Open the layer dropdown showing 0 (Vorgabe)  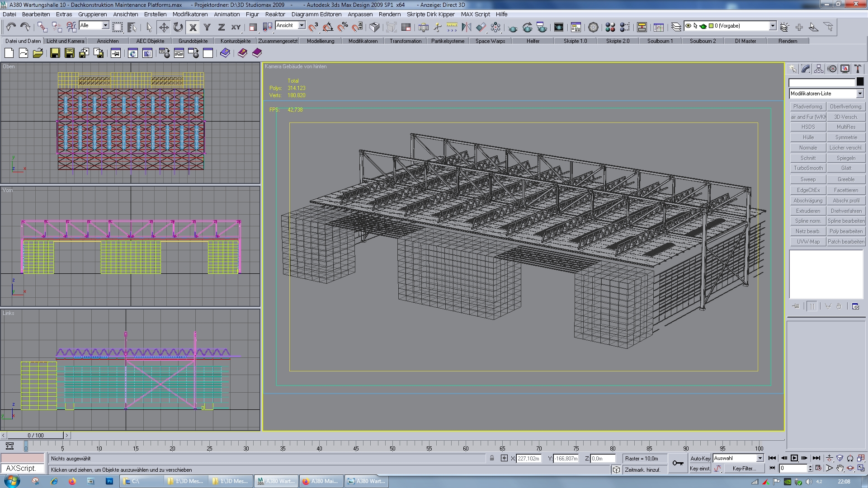[773, 26]
